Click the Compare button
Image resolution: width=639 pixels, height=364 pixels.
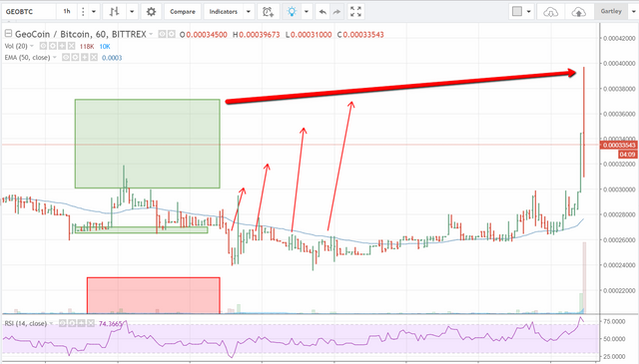click(183, 12)
